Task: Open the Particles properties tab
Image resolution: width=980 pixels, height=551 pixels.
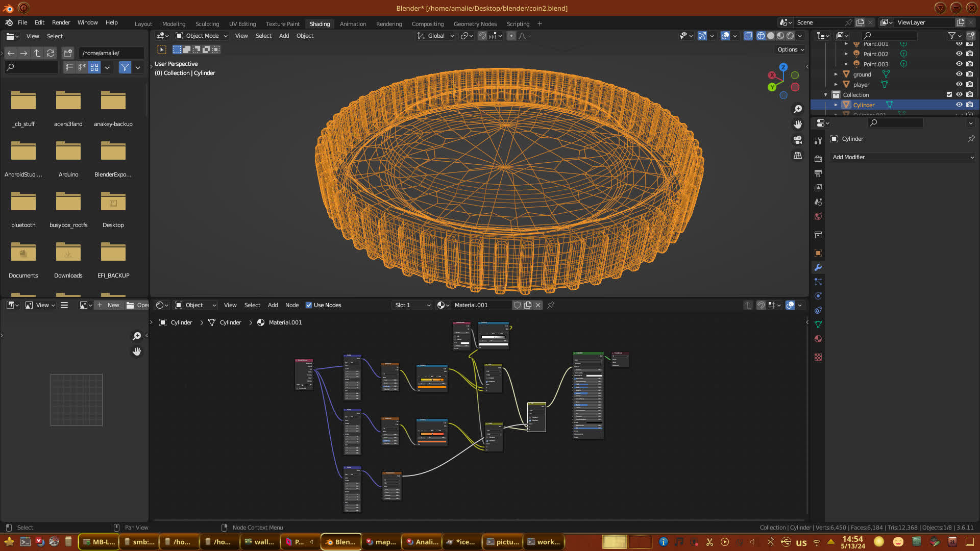Action: coord(818,282)
